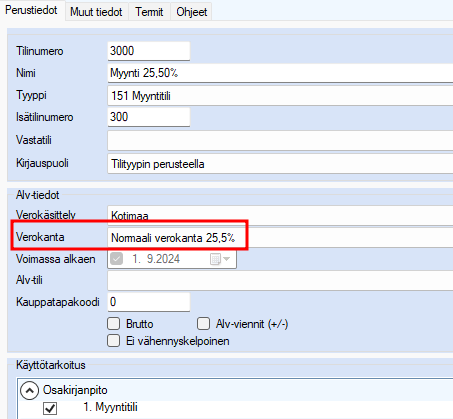
Task: Click the empty Alv-tili field
Action: [280, 280]
